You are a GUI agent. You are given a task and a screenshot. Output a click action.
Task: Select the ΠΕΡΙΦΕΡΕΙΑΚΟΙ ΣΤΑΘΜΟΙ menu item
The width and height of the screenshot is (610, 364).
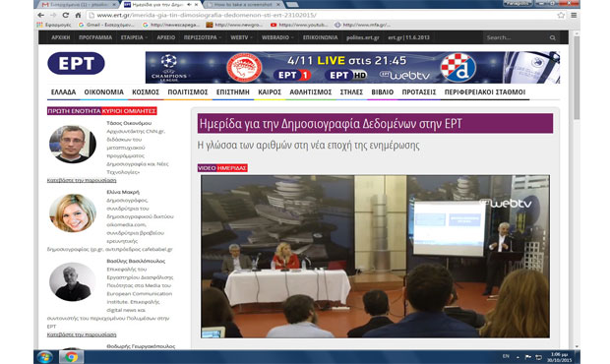485,92
